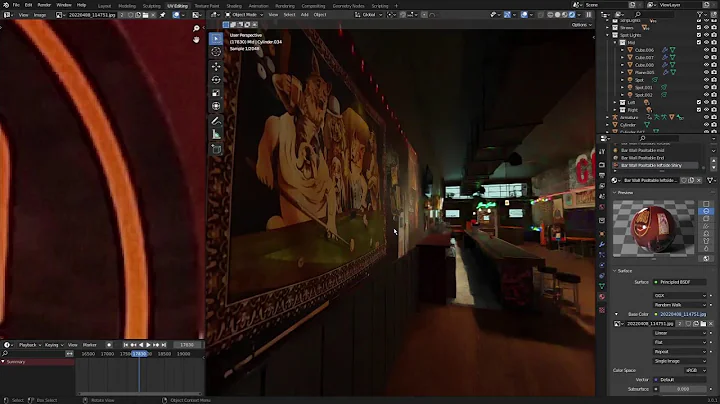Screen dimensions: 720x404
Task: Uncheck the Left collection checkbox
Action: [x=699, y=102]
